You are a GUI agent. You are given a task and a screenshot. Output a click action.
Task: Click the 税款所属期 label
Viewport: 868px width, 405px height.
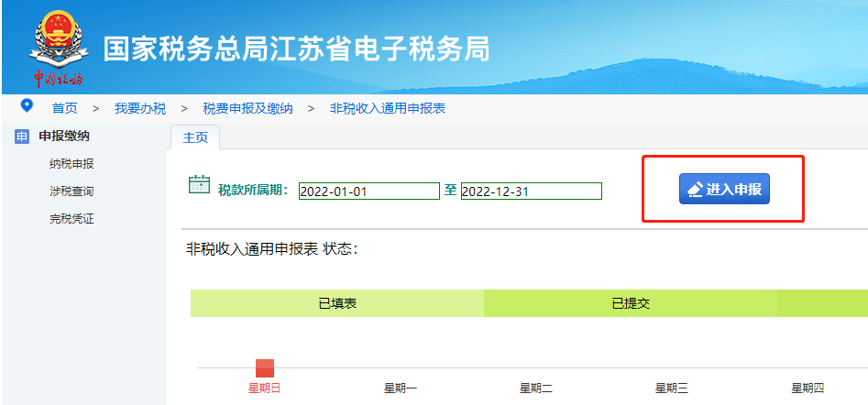pos(254,191)
